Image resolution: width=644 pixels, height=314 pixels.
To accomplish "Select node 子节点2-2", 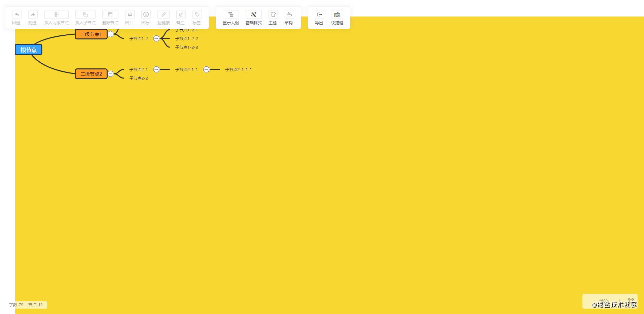I will tap(139, 78).
